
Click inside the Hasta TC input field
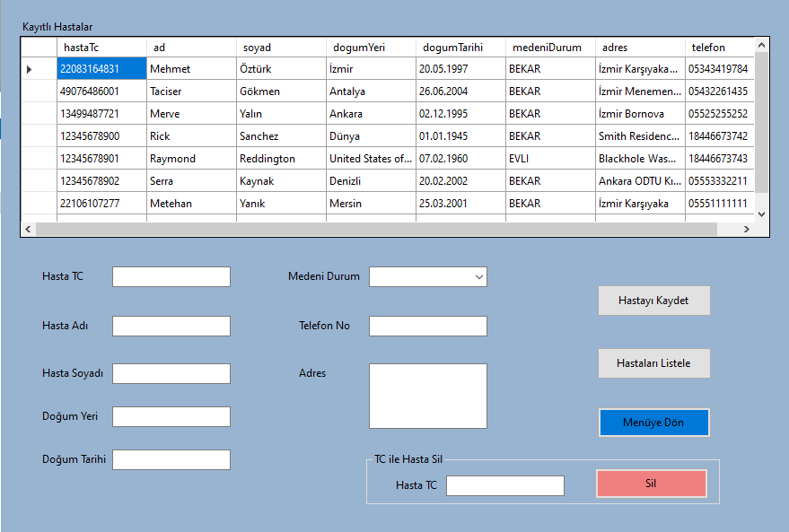(171, 276)
